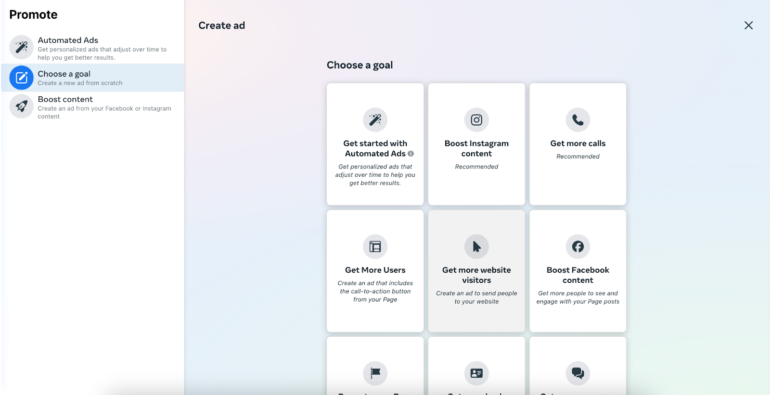Choose Boost Instagram content goal
770x395 pixels.
tap(476, 144)
